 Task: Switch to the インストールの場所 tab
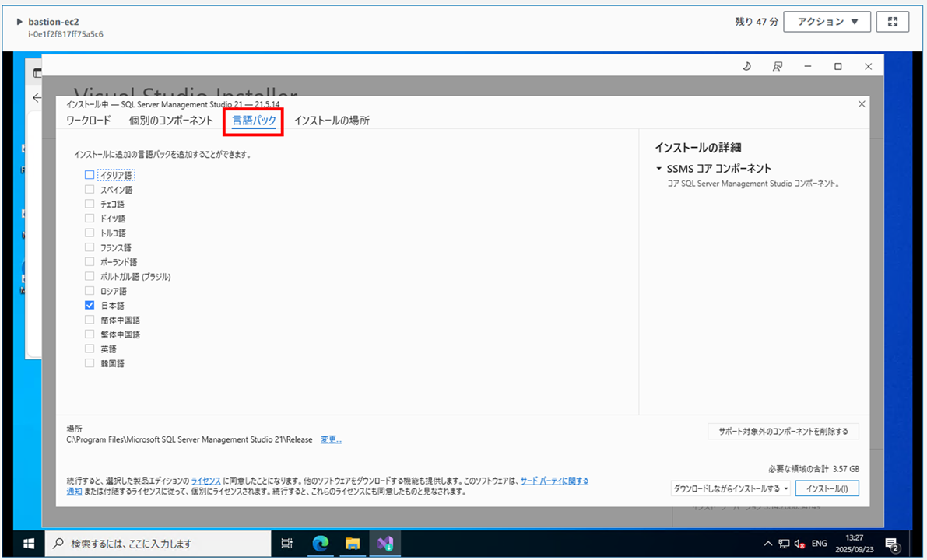332,121
